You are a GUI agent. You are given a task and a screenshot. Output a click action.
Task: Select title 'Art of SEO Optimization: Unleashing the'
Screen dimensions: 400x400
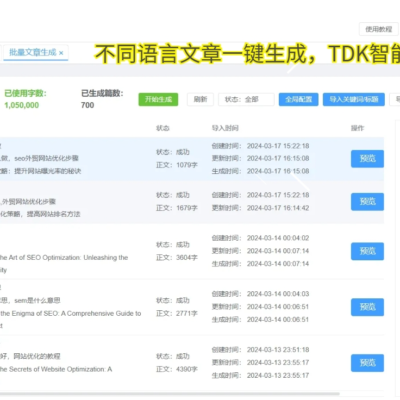coord(68,257)
